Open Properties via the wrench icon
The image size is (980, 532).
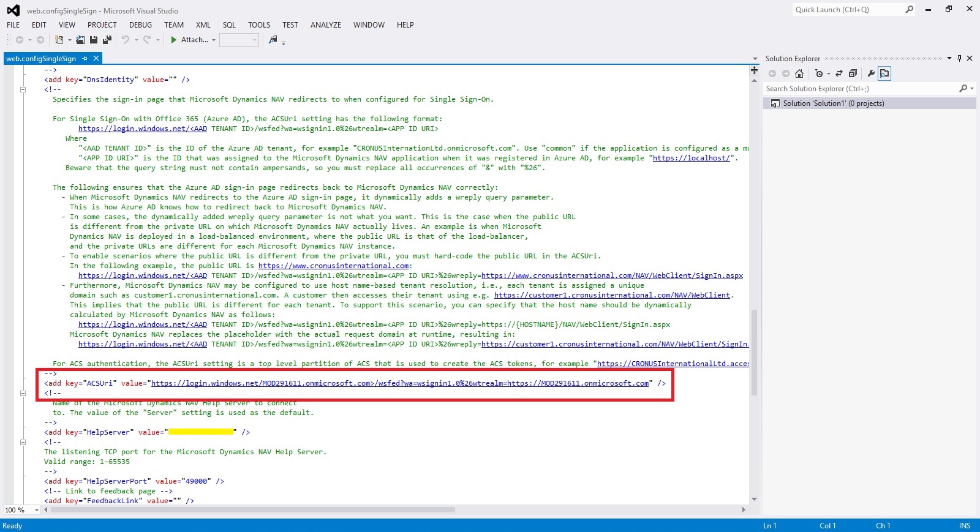click(x=871, y=73)
